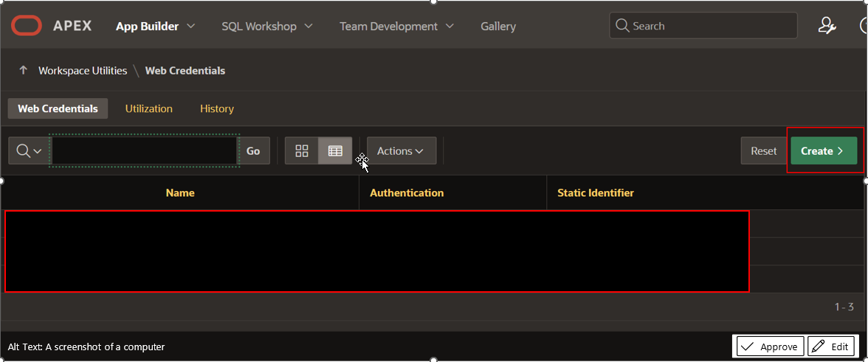This screenshot has width=868, height=362.
Task: Click the Go button
Action: tap(253, 151)
